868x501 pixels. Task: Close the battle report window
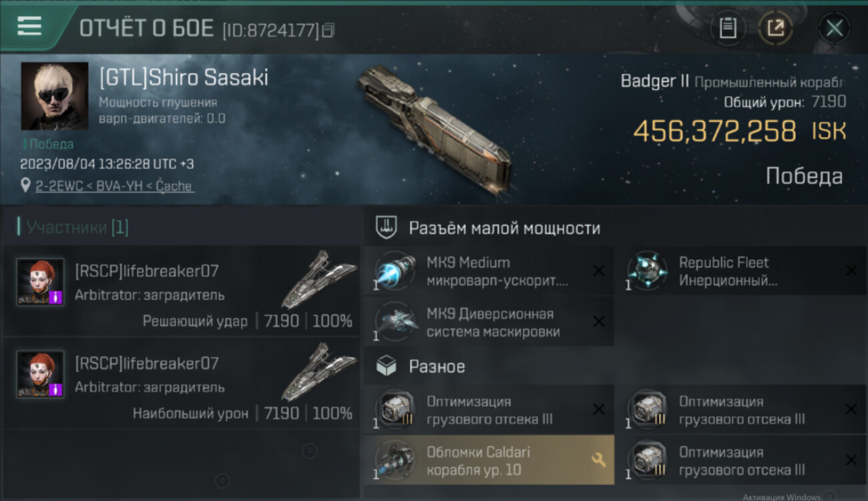(834, 28)
